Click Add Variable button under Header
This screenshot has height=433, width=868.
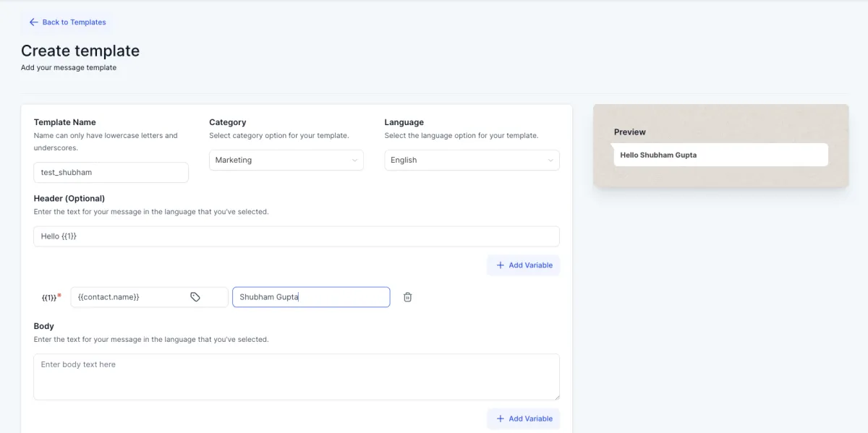[x=524, y=265]
